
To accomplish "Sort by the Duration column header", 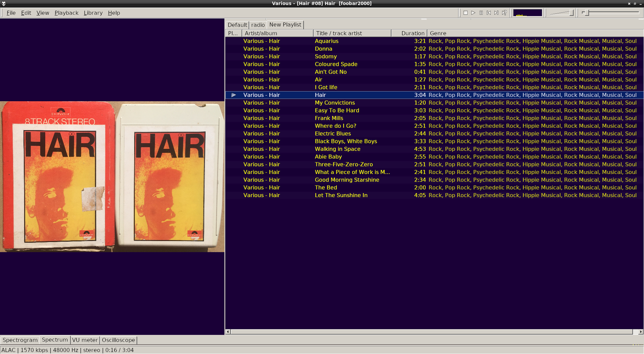I will tap(409, 33).
